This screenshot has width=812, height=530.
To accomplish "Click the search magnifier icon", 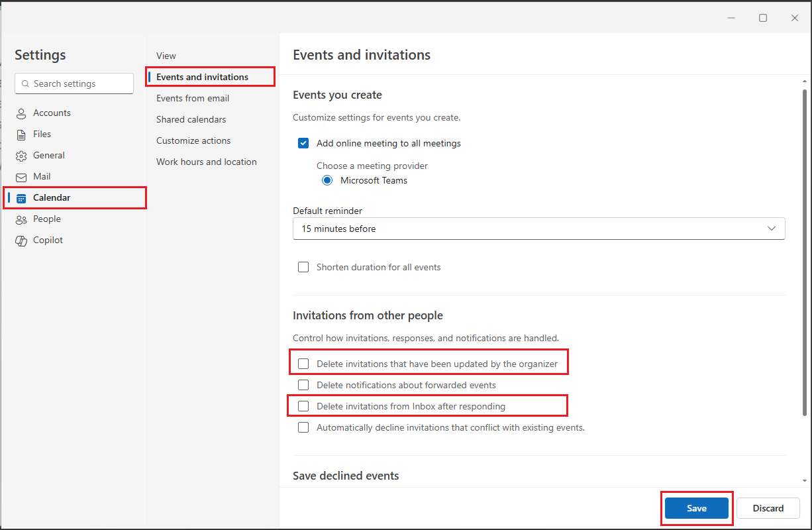I will coord(26,84).
